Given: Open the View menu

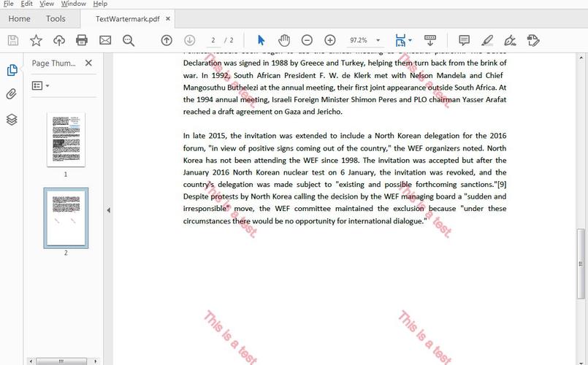Looking at the screenshot, I should tap(47, 4).
